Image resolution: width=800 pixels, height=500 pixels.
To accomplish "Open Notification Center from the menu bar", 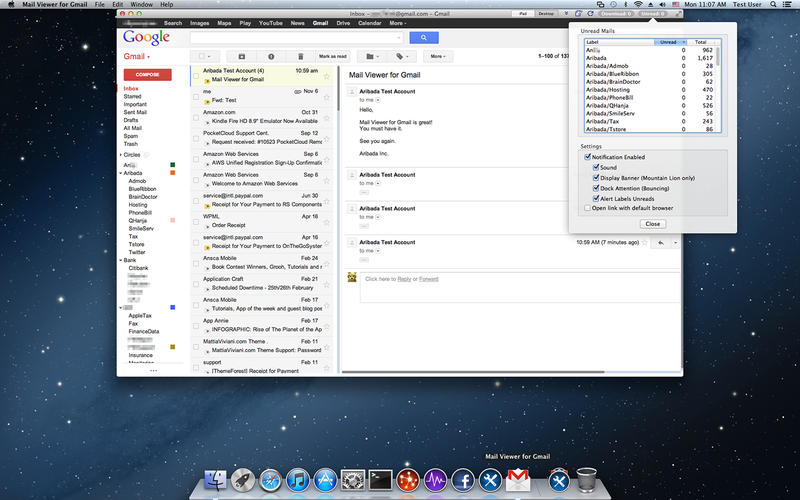I will tap(788, 4).
